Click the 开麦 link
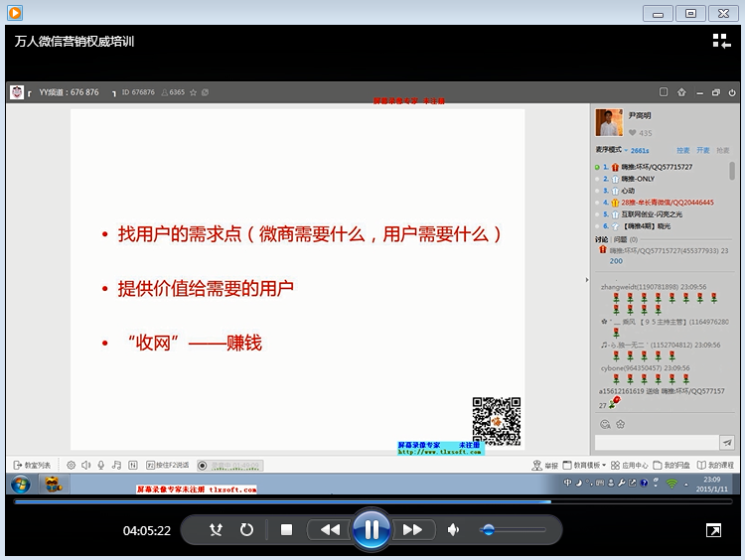This screenshot has height=560, width=745. click(703, 151)
